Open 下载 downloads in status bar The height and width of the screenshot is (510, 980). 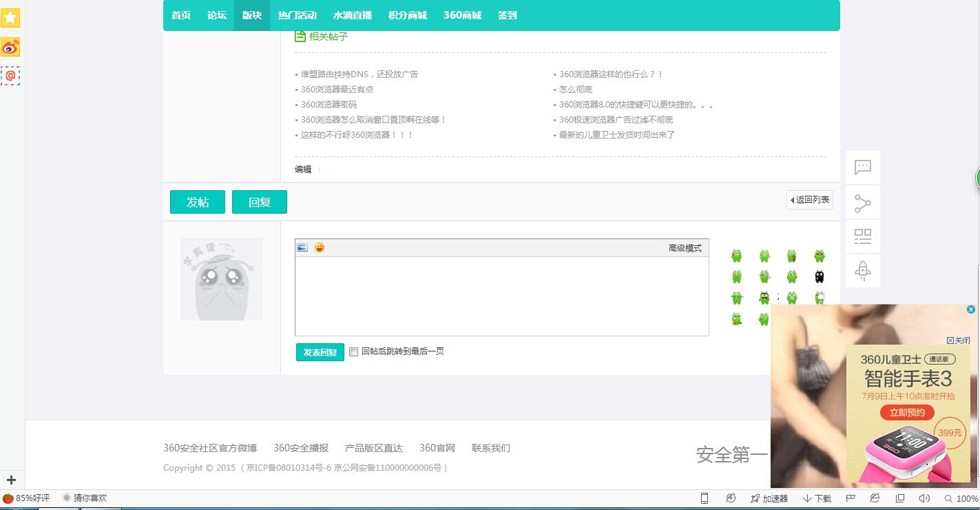click(x=817, y=498)
